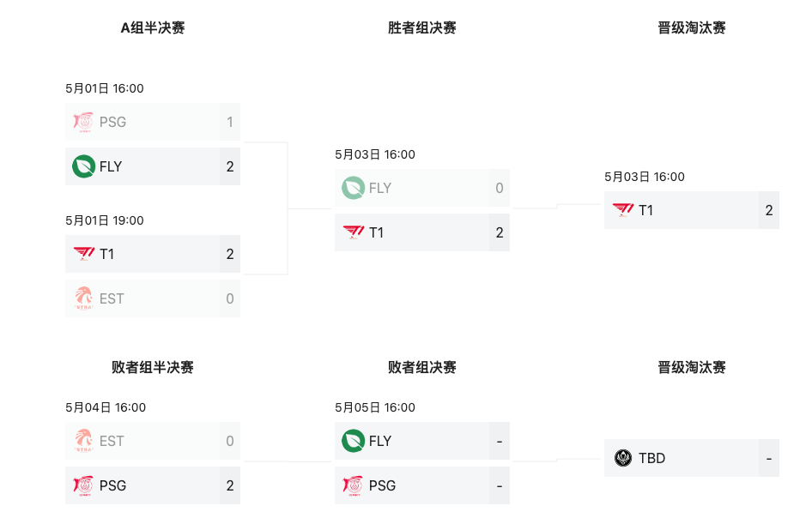Click the T1 logo in the May 1 19:00 match
The width and height of the screenshot is (812, 512).
pyautogui.click(x=84, y=253)
